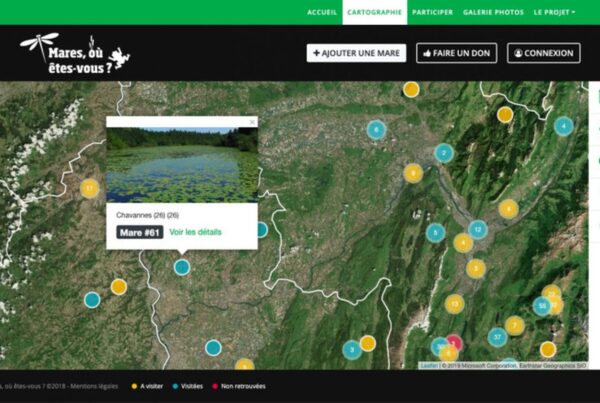Click the Faire un don button
600x403 pixels.
coord(458,53)
